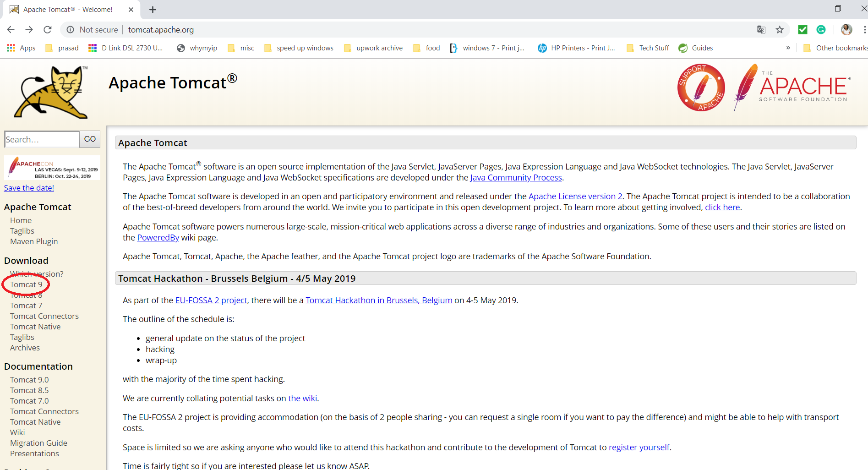This screenshot has height=470, width=868.
Task: Click the green checkmark extension icon
Action: pyautogui.click(x=802, y=30)
